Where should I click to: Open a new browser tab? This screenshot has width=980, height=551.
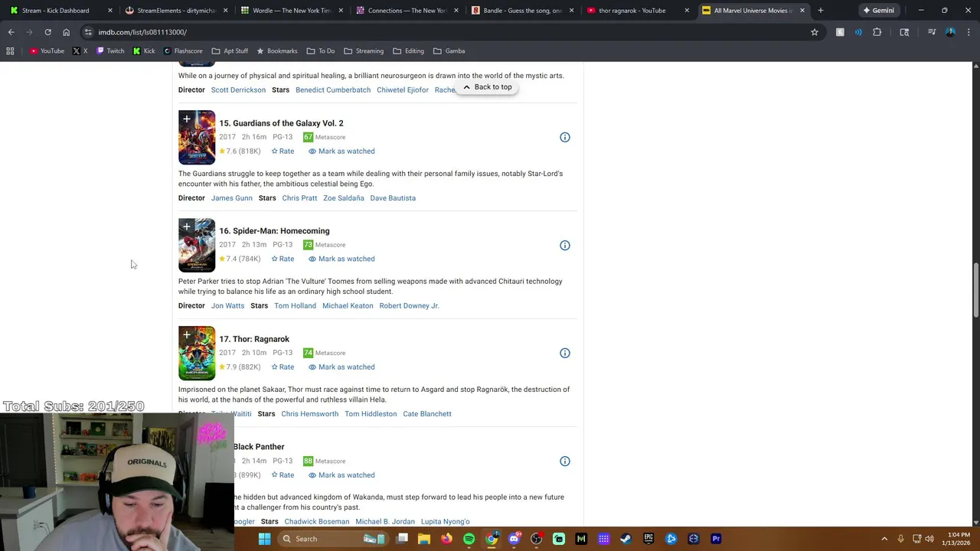pyautogui.click(x=821, y=11)
